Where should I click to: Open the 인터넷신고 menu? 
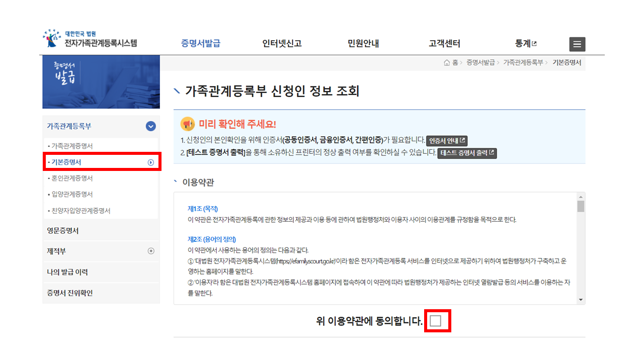coord(282,43)
